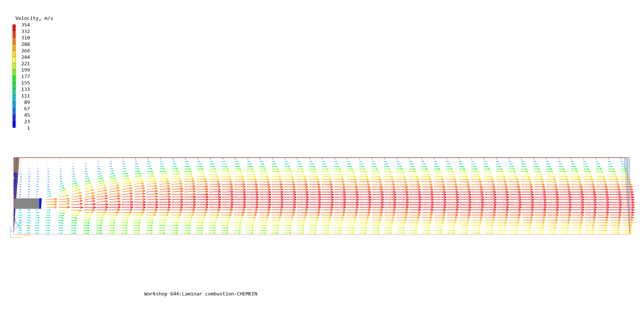This screenshot has width=644, height=327.
Task: Select the blue inlet face on nozzle
Action: coord(41,203)
